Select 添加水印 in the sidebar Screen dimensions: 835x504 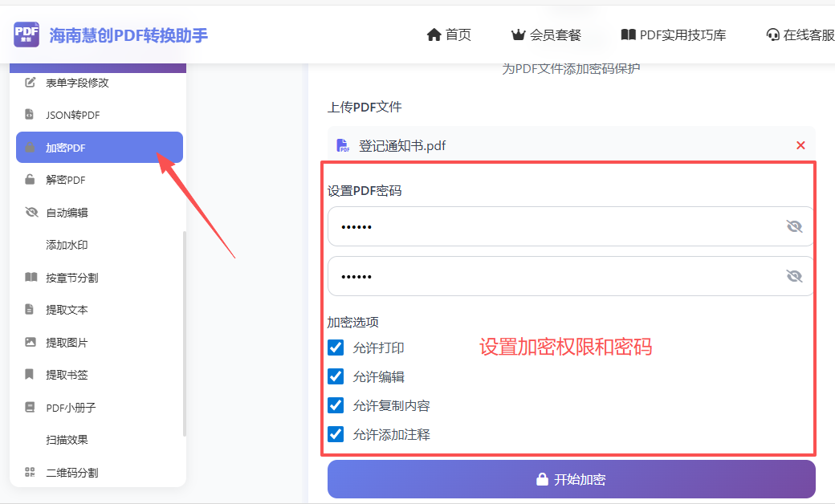100,245
